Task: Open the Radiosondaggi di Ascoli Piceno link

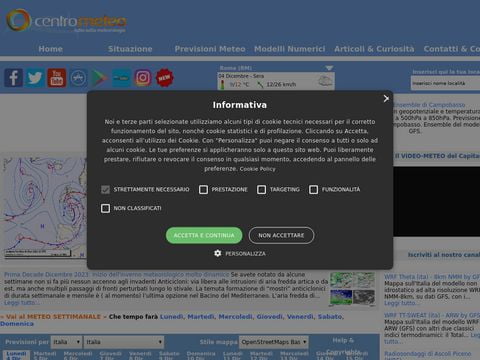Action: pos(428,354)
